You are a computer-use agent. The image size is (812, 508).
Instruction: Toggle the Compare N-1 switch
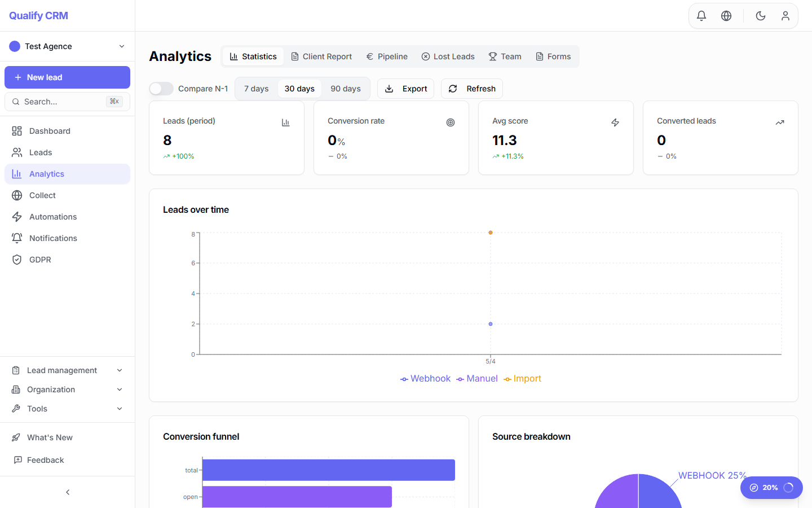161,89
